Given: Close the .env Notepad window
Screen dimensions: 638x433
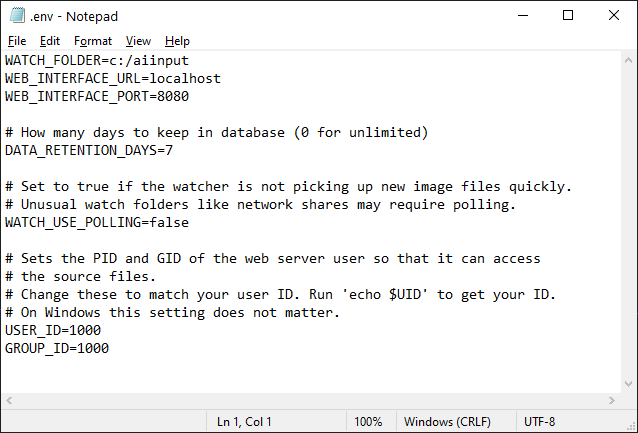Looking at the screenshot, I should pos(614,15).
